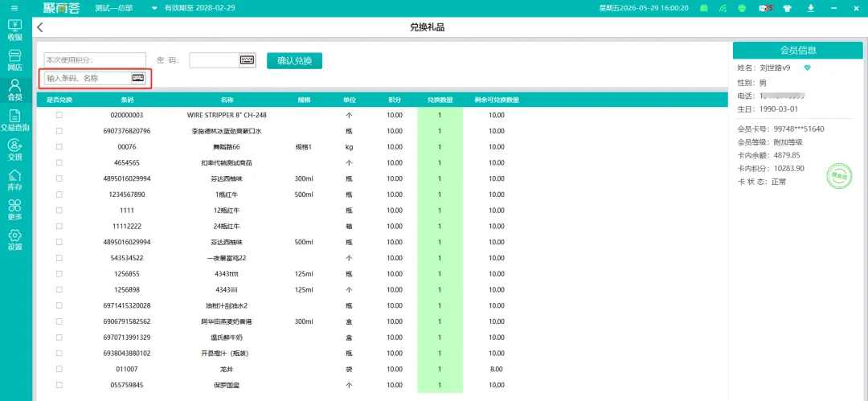Screen dimensions: 868x401
Task: Focus the 本次使用积分 points input
Action: 95,59
